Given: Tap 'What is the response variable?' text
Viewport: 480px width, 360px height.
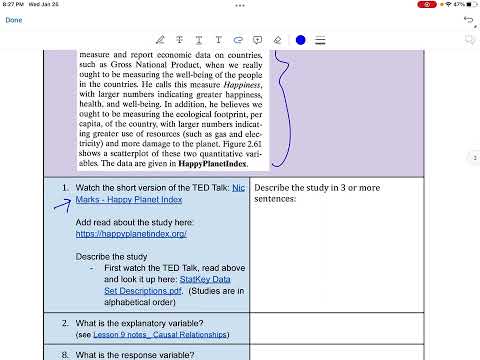Looking at the screenshot, I should (135, 355).
